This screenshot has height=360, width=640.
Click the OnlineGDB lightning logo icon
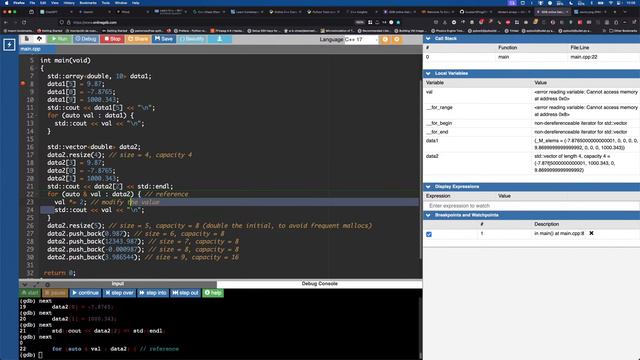[9, 44]
